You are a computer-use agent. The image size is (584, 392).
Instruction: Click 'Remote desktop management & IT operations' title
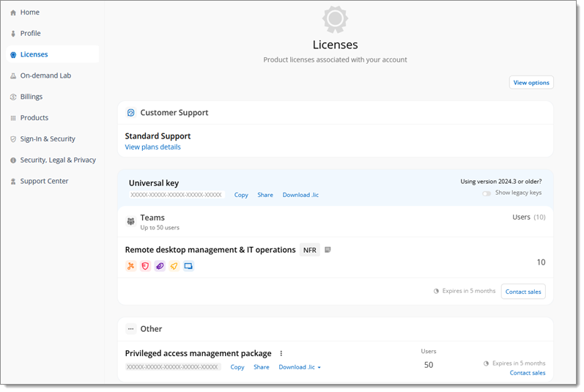pos(210,250)
